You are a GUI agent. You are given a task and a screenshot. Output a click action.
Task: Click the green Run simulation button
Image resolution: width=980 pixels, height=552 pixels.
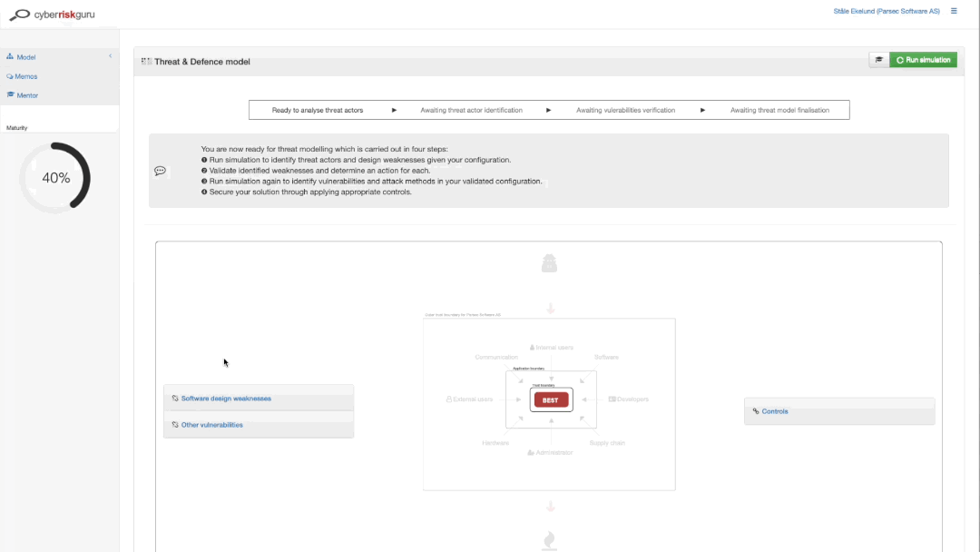tap(923, 60)
